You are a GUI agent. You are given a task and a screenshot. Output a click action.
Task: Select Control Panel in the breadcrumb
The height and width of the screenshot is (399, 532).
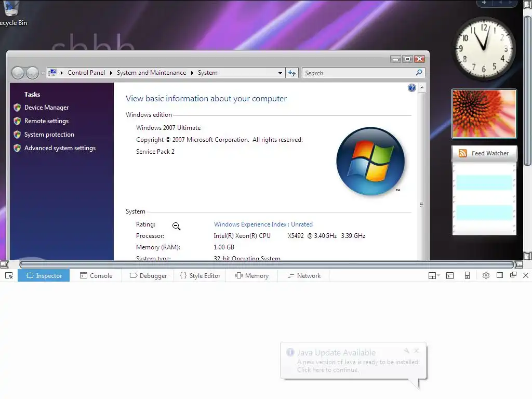86,73
